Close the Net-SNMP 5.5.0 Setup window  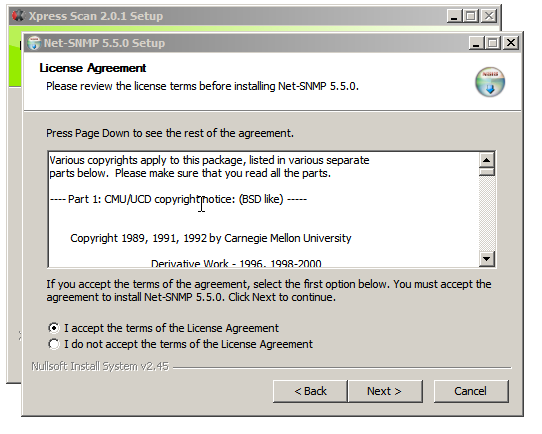[x=511, y=43]
